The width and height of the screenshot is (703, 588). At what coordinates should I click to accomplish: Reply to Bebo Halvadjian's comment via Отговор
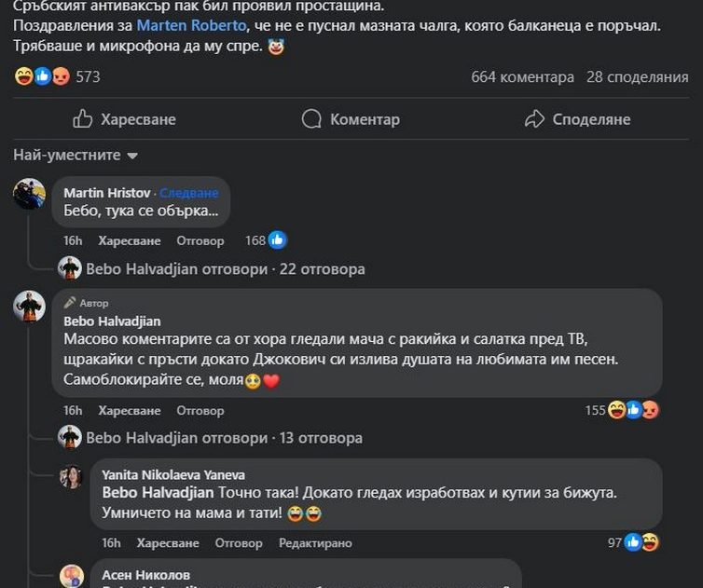point(200,410)
